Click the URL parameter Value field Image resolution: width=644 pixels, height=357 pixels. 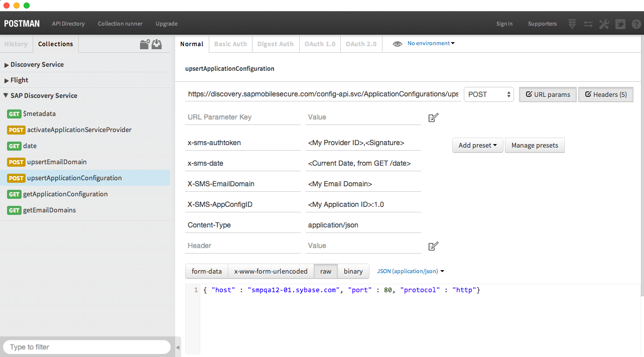tap(363, 117)
